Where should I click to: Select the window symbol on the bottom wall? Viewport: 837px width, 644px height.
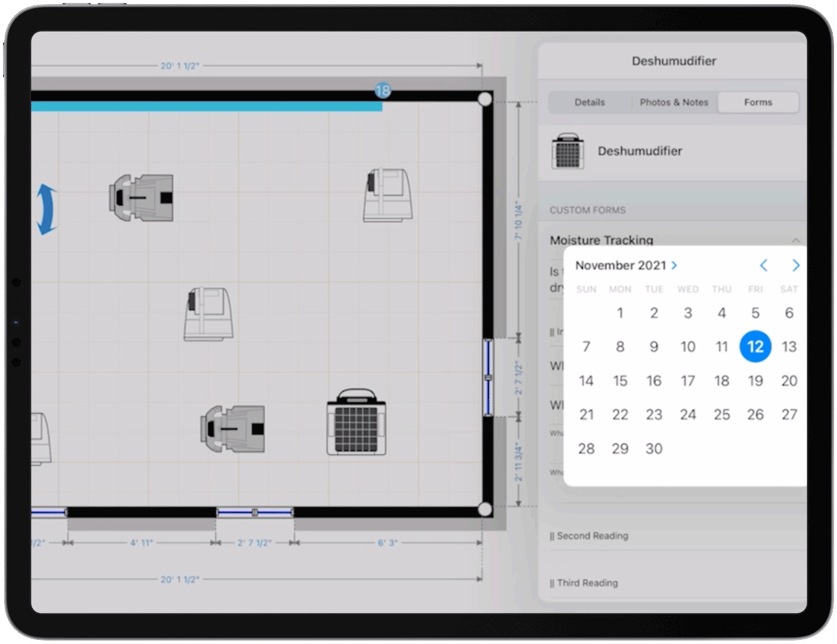255,511
